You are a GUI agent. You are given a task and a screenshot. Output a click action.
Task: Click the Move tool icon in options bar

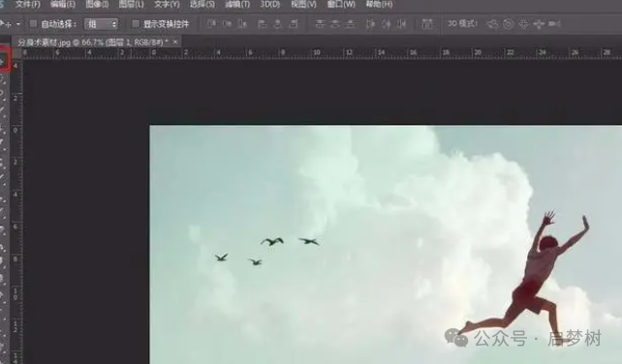6,24
